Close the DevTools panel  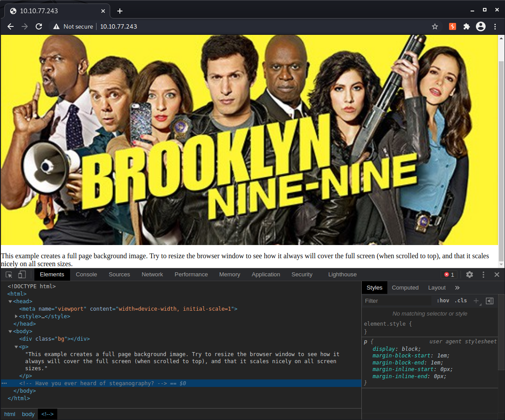coord(497,275)
